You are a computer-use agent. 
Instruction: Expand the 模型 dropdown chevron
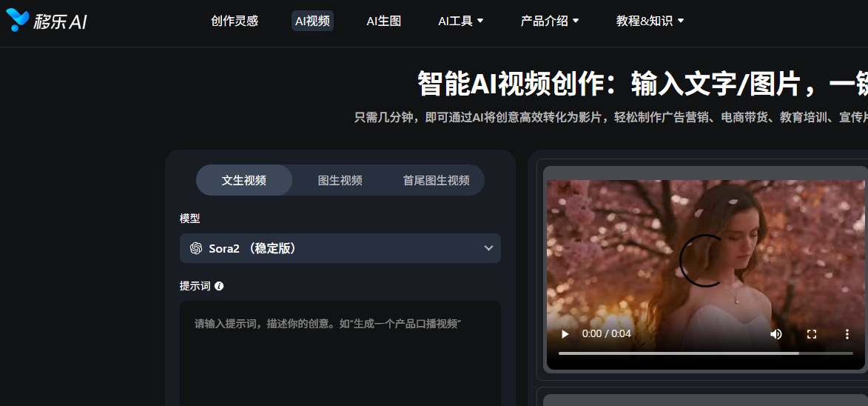488,248
